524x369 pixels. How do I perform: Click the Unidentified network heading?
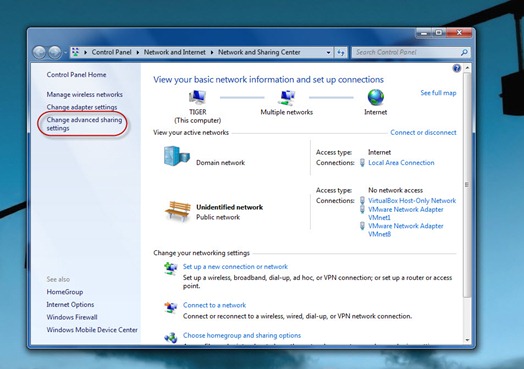[230, 207]
